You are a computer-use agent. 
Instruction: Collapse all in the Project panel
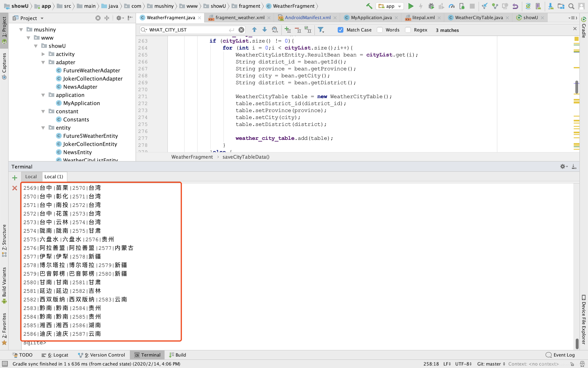click(x=107, y=18)
